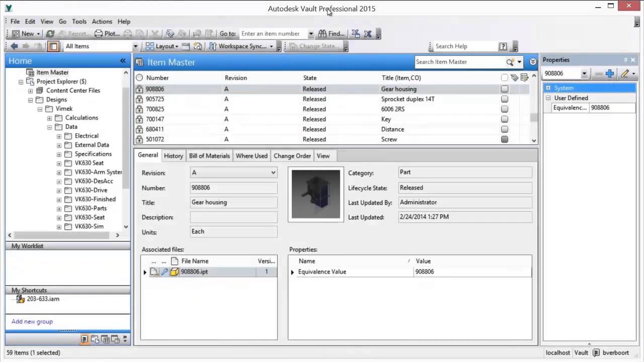This screenshot has height=362, width=644.
Task: Click the Export to Excel icon in toolbar
Action: point(368,34)
